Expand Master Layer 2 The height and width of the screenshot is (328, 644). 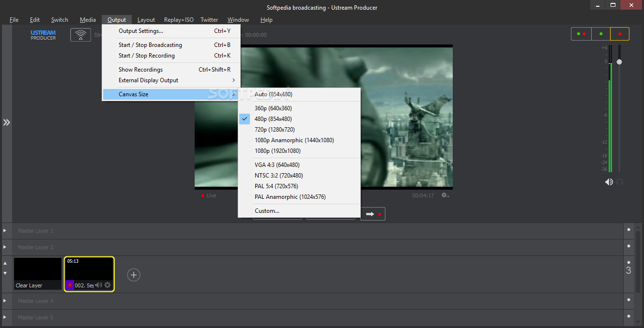point(5,247)
